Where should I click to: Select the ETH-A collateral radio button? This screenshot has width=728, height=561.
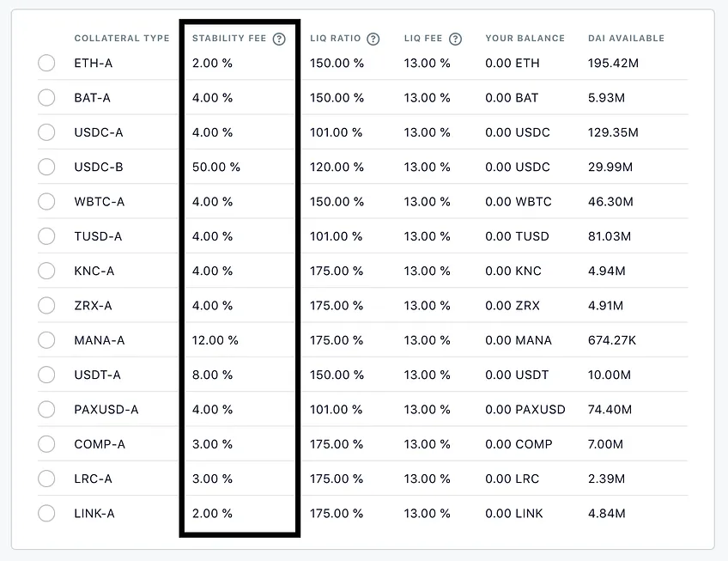tap(46, 63)
